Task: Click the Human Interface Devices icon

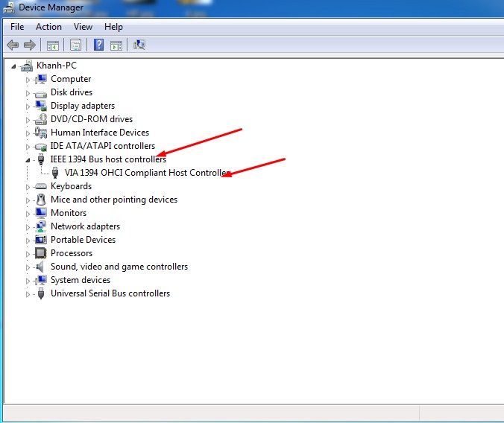Action: pyautogui.click(x=41, y=133)
